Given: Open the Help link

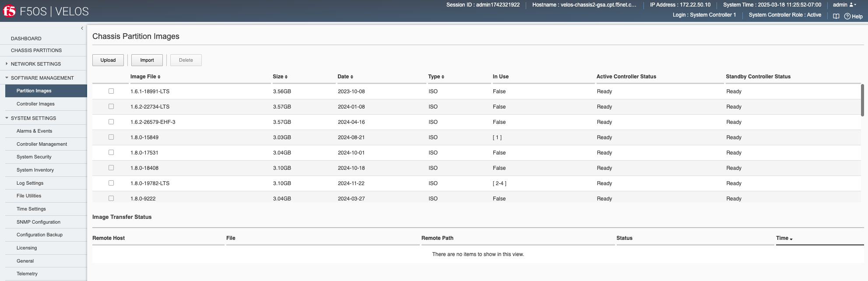Looking at the screenshot, I should [854, 16].
